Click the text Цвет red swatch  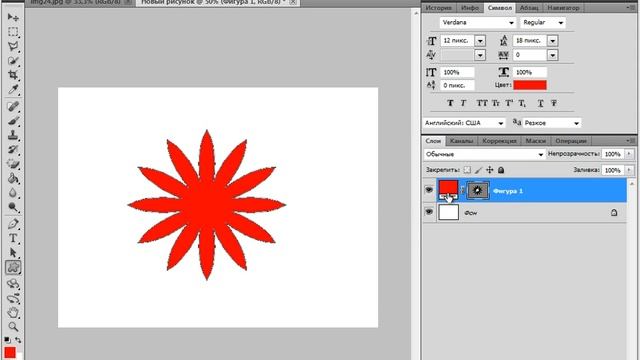[x=530, y=85]
